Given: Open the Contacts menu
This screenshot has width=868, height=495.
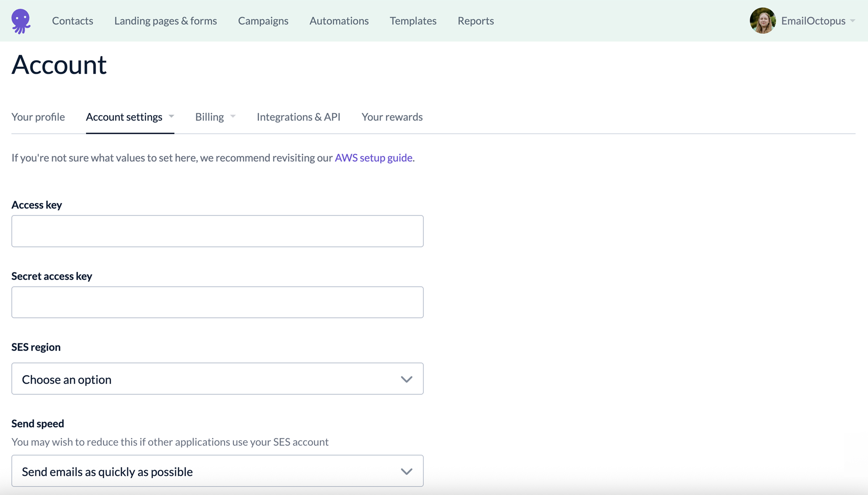Looking at the screenshot, I should coord(72,21).
